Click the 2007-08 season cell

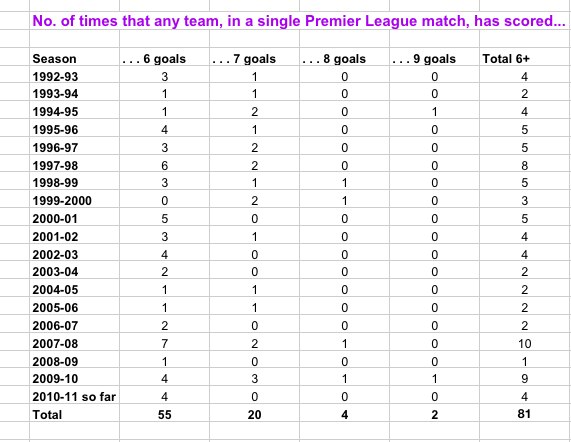click(74, 343)
